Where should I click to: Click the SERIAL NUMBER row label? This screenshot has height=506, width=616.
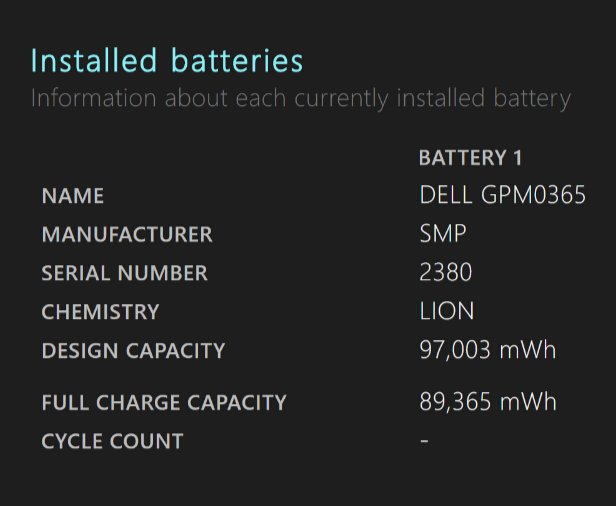pos(124,273)
